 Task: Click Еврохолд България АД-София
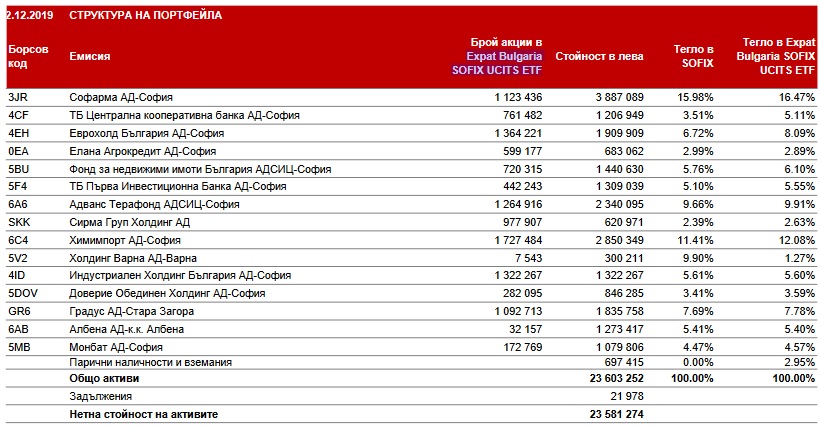[x=147, y=133]
